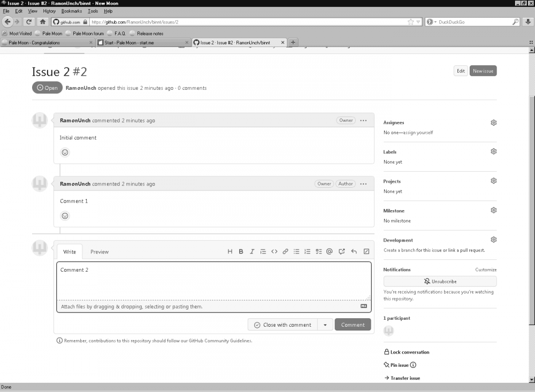Viewport: 535px width, 392px height.
Task: Switch to the Write tab
Action: (x=70, y=252)
